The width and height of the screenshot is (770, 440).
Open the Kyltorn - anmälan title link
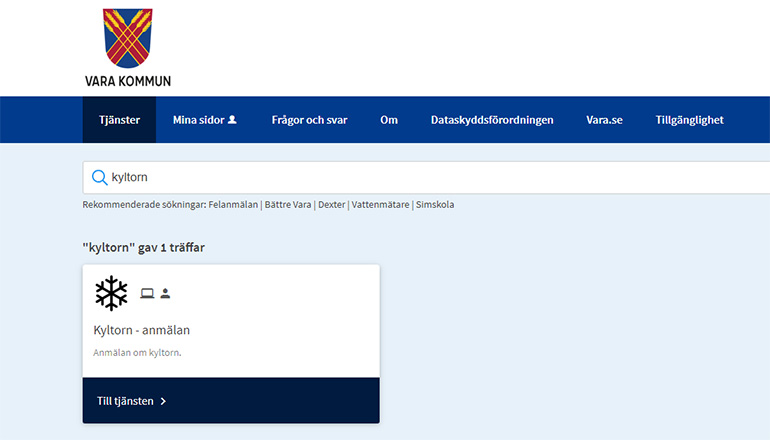(x=141, y=330)
